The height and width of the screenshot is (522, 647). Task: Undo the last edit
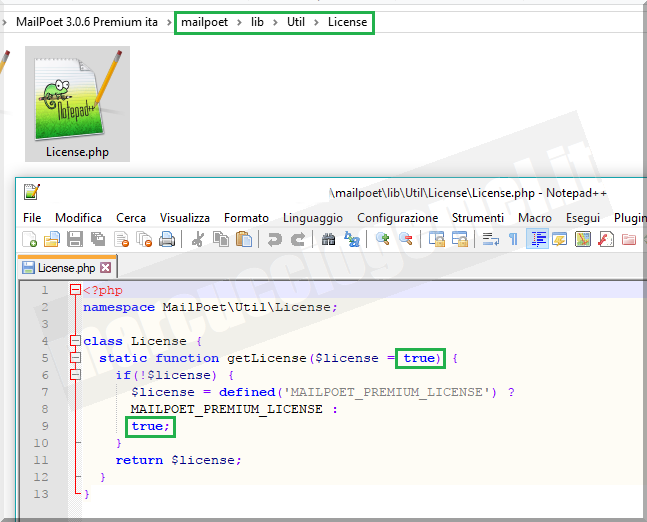coord(275,239)
